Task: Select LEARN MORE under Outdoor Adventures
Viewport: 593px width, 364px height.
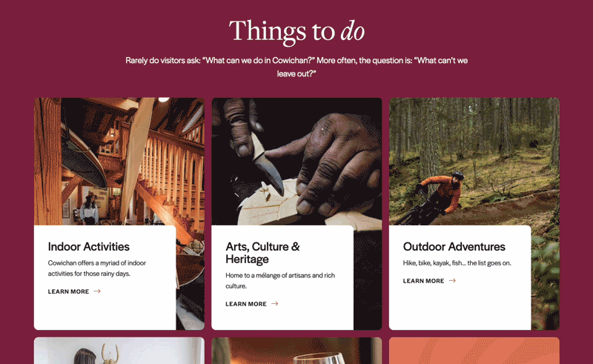Action: point(430,281)
